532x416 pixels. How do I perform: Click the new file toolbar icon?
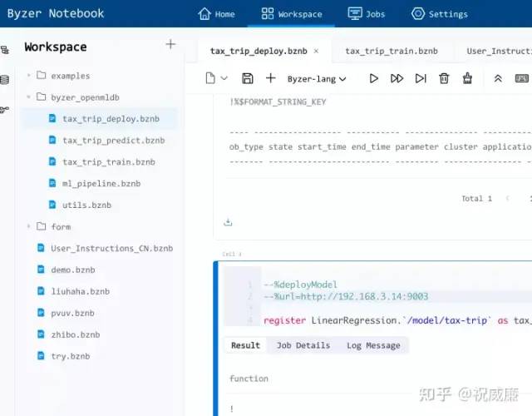click(x=210, y=78)
